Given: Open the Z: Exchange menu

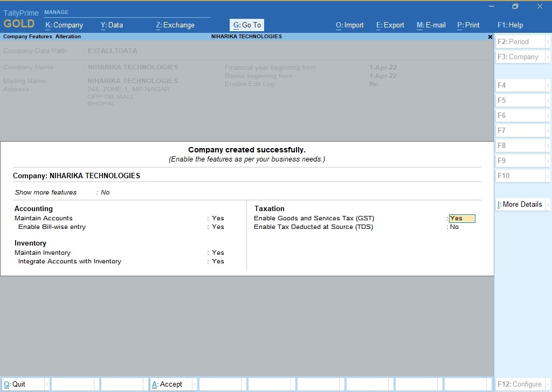Looking at the screenshot, I should point(175,25).
